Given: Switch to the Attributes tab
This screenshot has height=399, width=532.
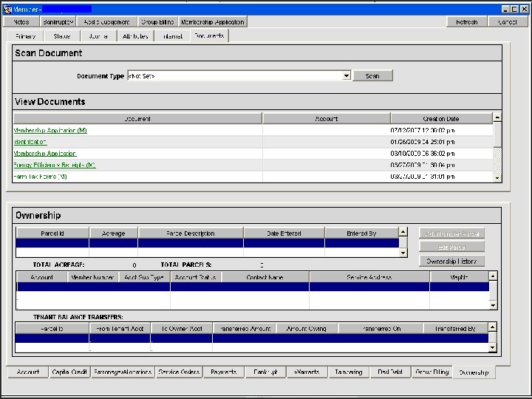Looking at the screenshot, I should click(x=135, y=36).
